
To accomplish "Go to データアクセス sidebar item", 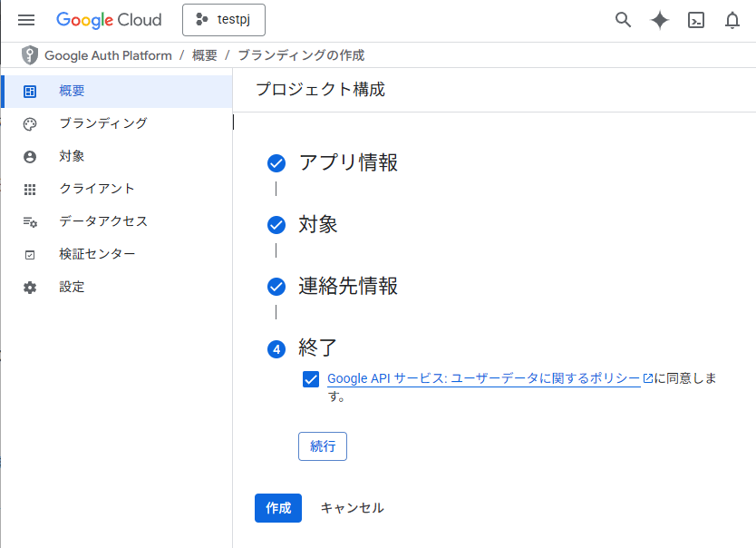I will 102,221.
